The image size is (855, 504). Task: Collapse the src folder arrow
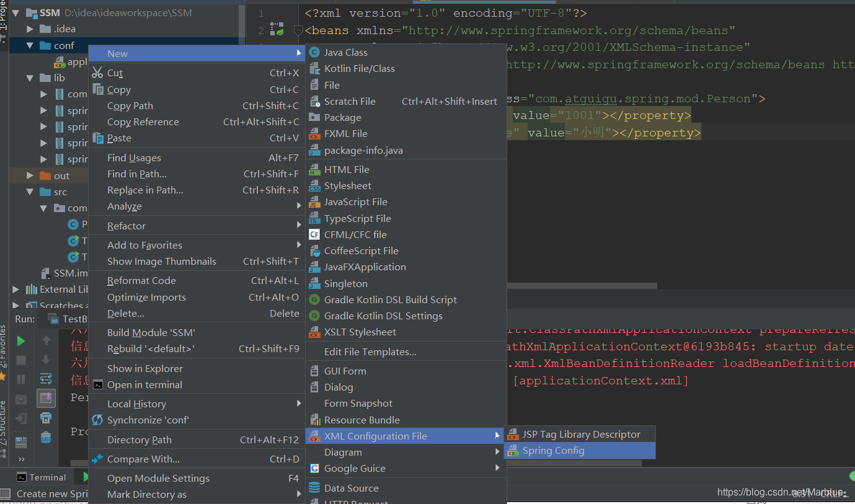pos(30,192)
